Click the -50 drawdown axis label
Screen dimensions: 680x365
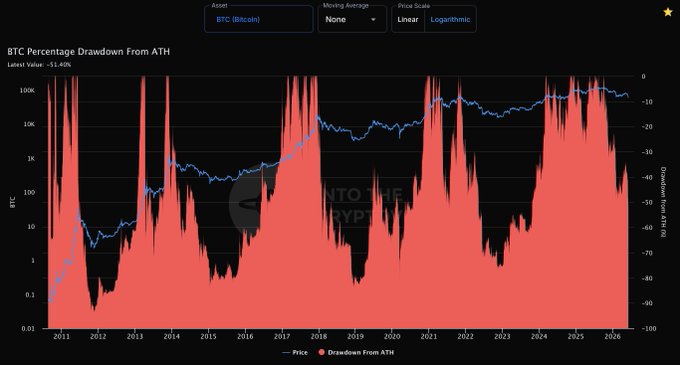pyautogui.click(x=647, y=202)
